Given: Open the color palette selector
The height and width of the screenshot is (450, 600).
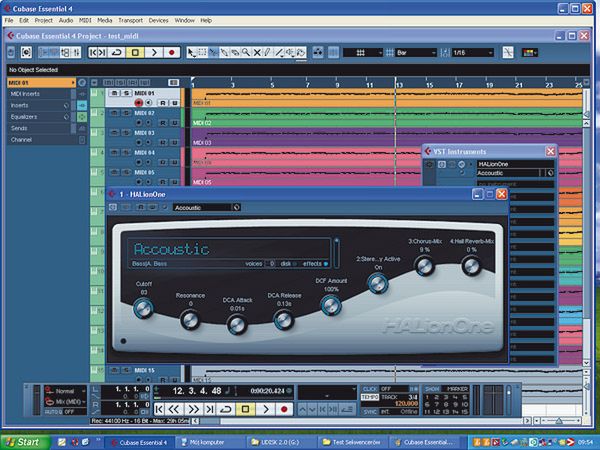Looking at the screenshot, I should coord(530,52).
